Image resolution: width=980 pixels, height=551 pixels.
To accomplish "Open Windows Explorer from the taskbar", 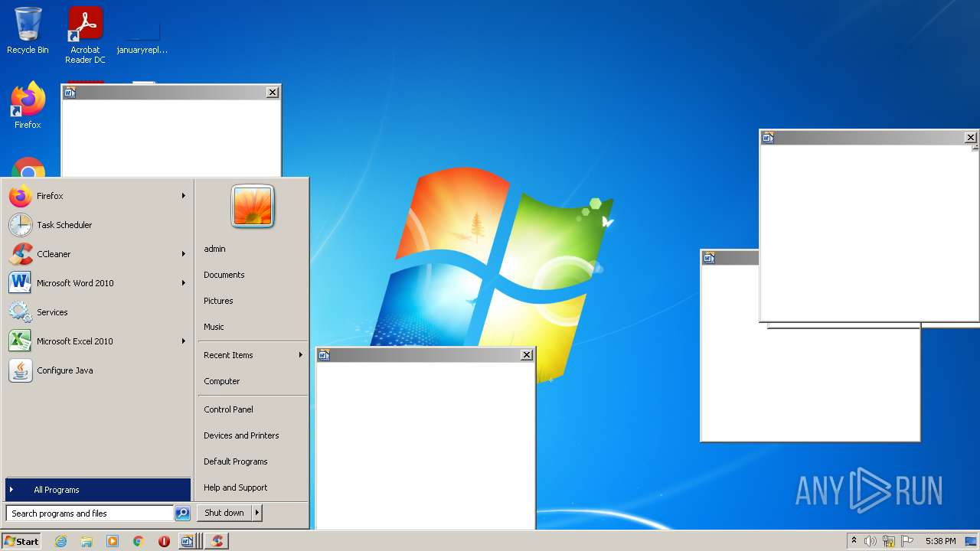I will [87, 541].
